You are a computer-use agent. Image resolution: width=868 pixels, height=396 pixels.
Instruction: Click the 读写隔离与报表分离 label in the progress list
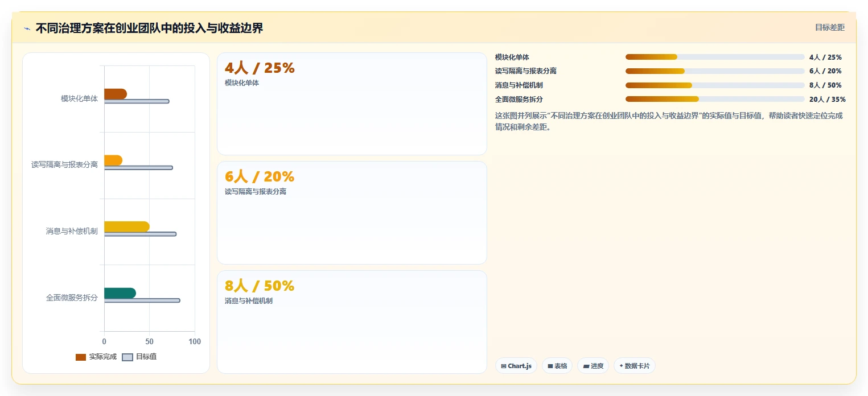(x=526, y=71)
